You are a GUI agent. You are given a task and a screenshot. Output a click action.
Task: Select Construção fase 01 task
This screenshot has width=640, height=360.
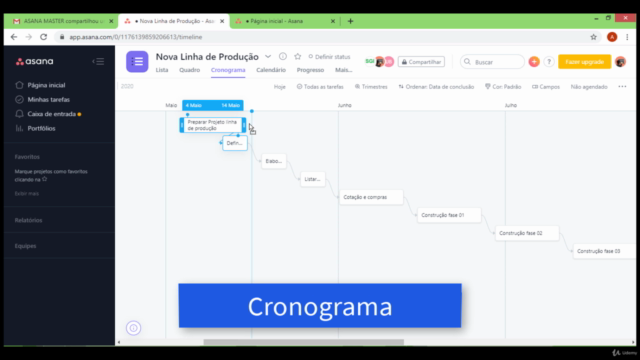[449, 215]
